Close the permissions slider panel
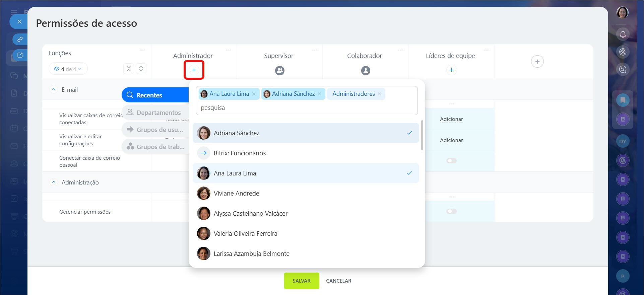Screen dimensions: 644x295 [19, 22]
